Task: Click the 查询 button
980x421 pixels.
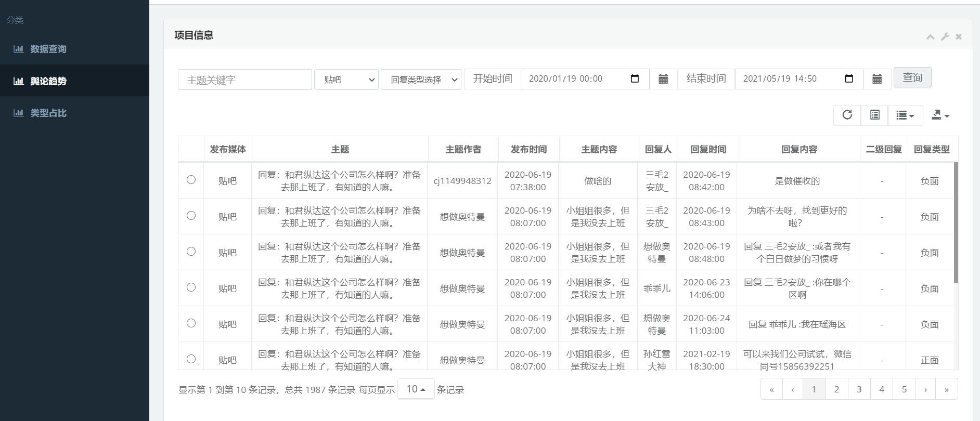Action: pyautogui.click(x=912, y=77)
